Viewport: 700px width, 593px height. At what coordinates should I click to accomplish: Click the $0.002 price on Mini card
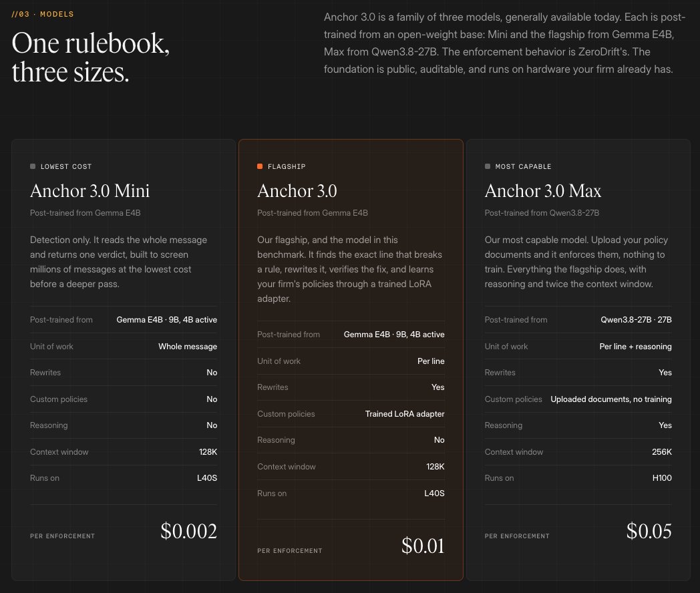(x=189, y=531)
